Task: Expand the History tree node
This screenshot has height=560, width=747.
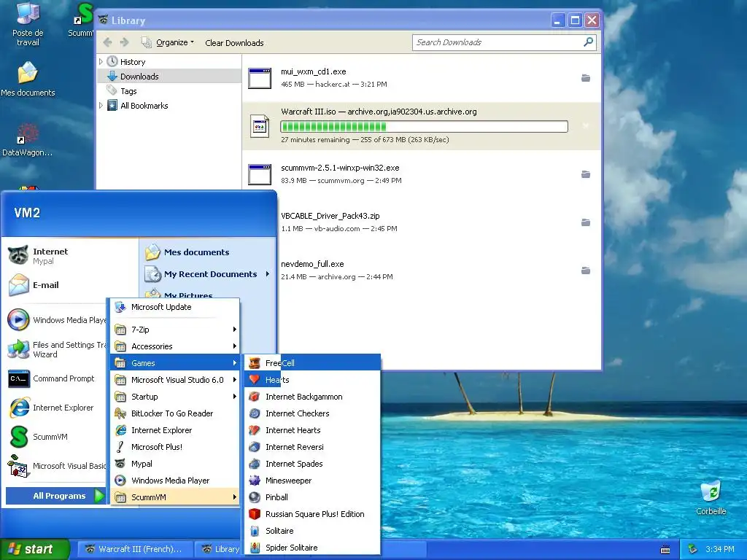Action: pos(101,62)
